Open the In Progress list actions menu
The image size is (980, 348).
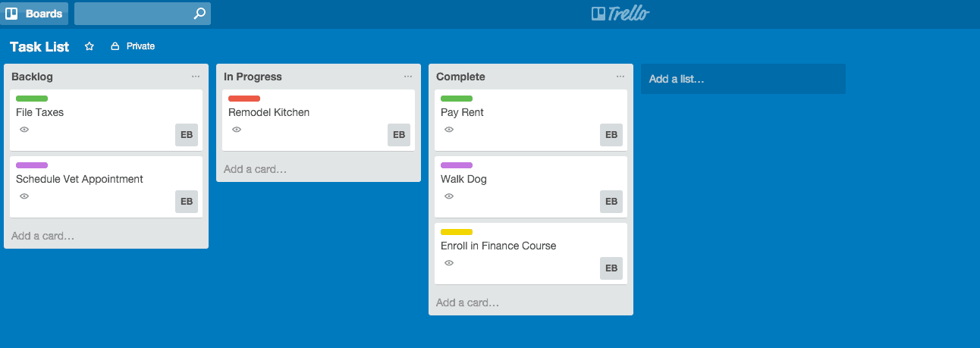tap(408, 77)
